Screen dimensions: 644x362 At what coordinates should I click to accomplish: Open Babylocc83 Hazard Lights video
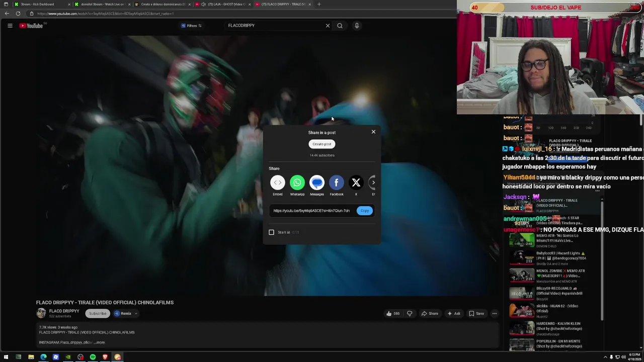tap(547, 258)
